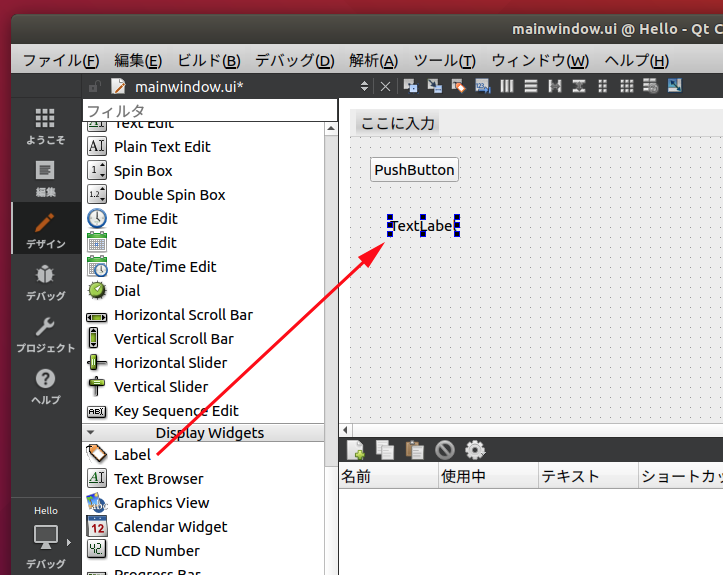Open the ビルド(B) menu
The width and height of the screenshot is (723, 575).
click(x=208, y=60)
